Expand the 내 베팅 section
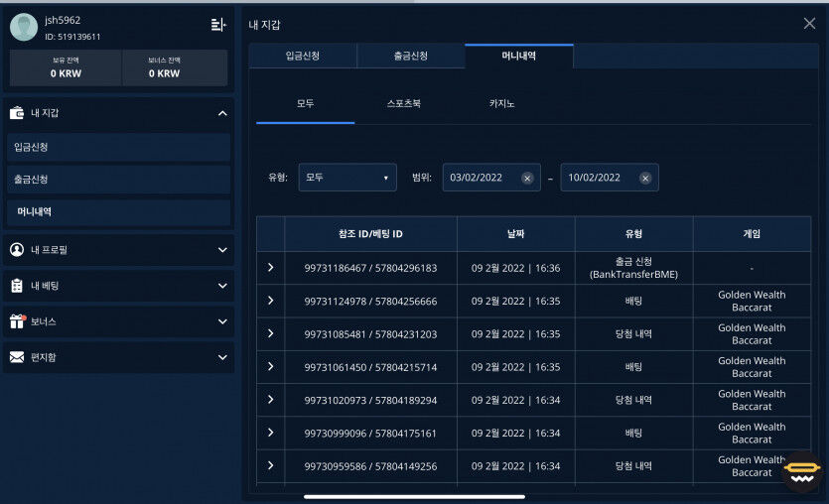The image size is (829, 504). tap(222, 286)
